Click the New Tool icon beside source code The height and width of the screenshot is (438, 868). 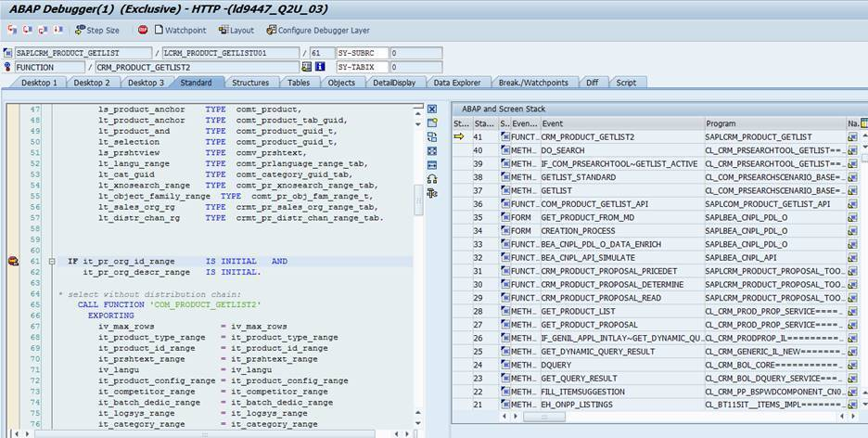[x=432, y=122]
